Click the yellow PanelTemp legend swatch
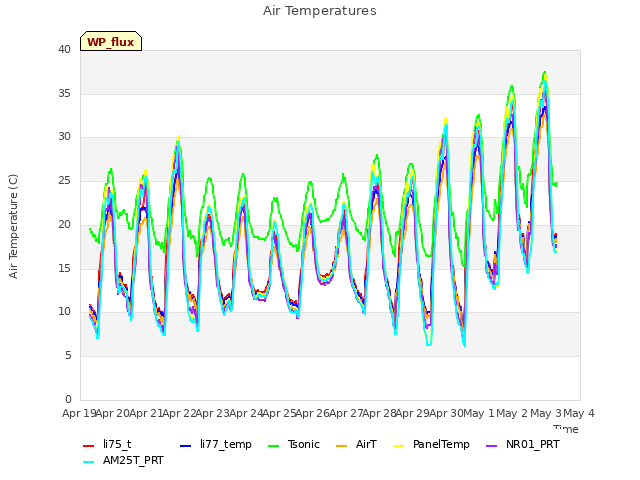The height and width of the screenshot is (480, 640). [x=398, y=446]
